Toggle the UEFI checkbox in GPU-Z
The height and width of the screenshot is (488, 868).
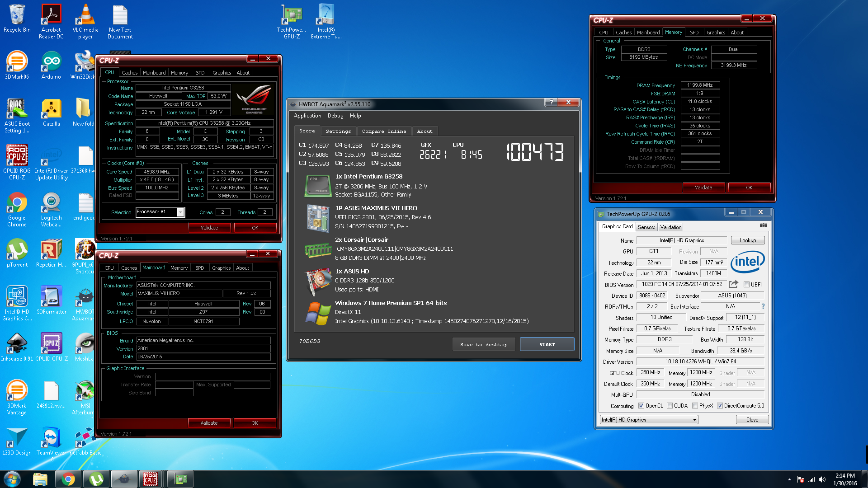[746, 285]
